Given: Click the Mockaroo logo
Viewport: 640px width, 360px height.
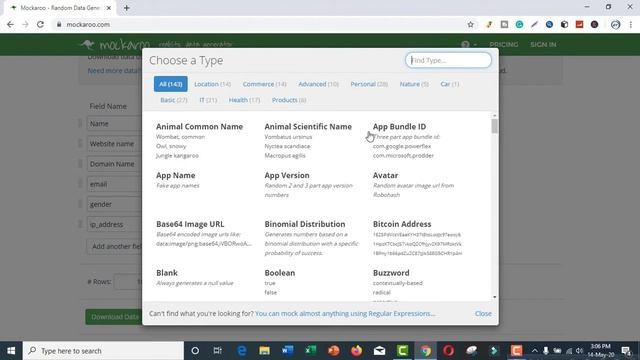Looking at the screenshot, I should click(116, 44).
